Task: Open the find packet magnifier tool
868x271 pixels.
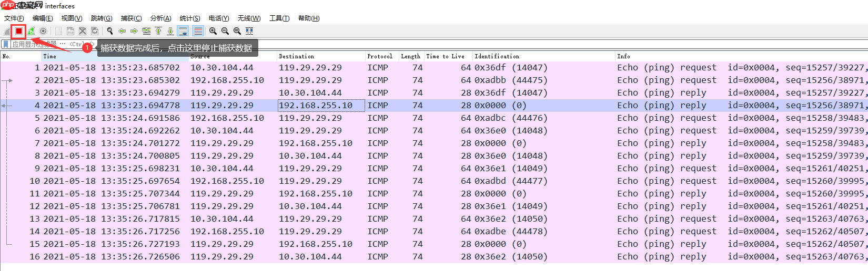Action: 110,31
